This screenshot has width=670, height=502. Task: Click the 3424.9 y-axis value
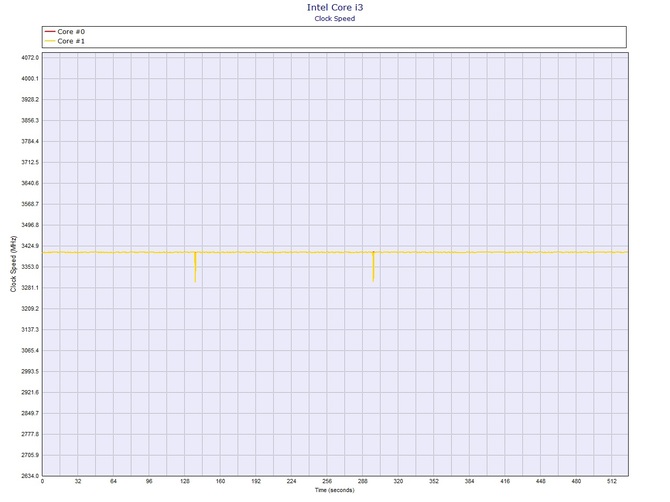[30, 246]
